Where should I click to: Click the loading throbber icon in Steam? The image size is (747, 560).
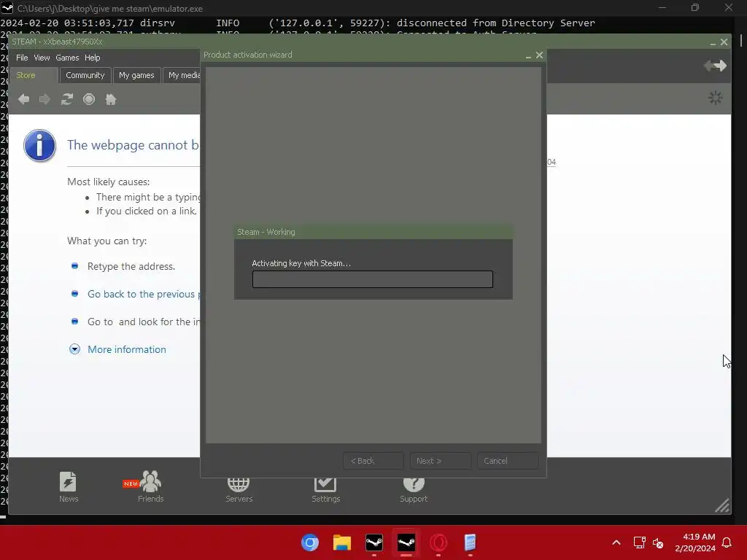pos(715,98)
